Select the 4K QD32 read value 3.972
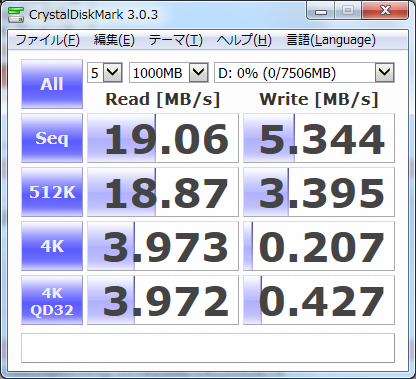This screenshot has width=416, height=379. point(163,300)
